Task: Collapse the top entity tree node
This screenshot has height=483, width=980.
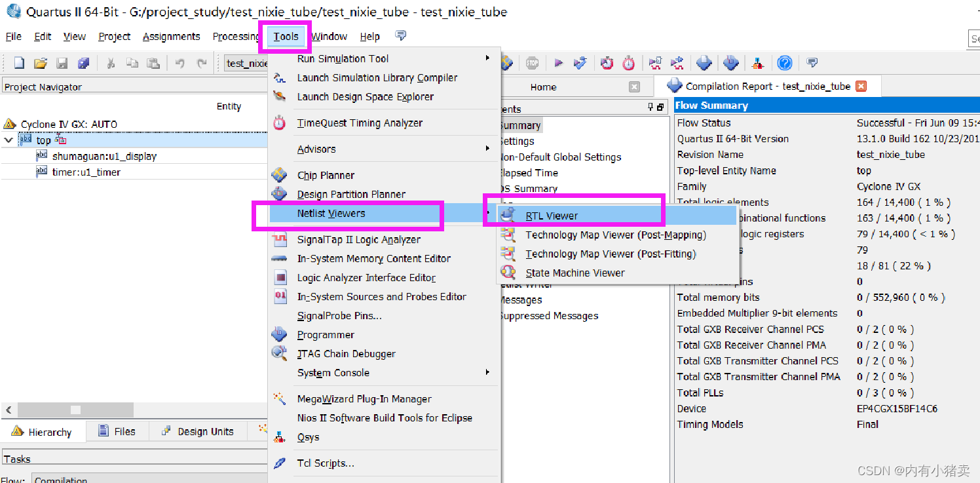Action: point(9,140)
